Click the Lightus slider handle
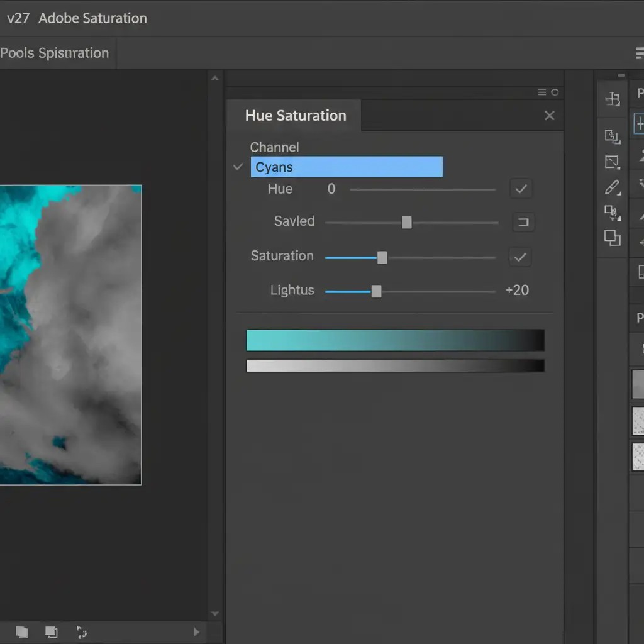 (x=376, y=291)
